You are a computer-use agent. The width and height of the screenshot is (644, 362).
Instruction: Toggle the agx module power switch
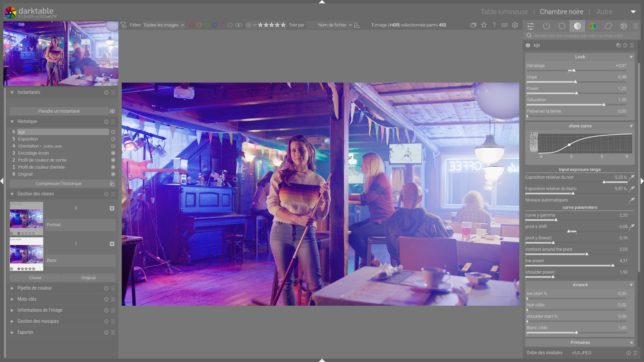pos(528,45)
